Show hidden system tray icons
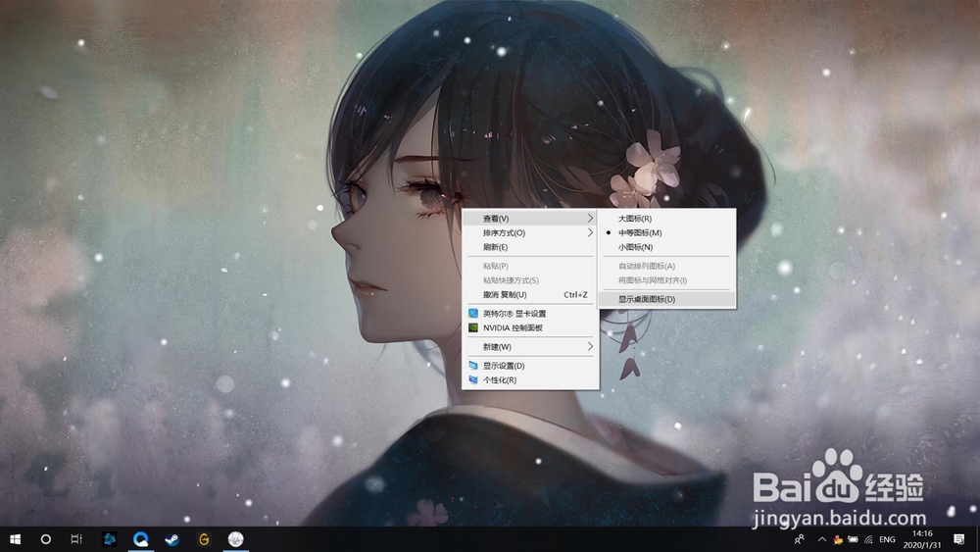Screen dimensions: 980x552 pos(822,539)
